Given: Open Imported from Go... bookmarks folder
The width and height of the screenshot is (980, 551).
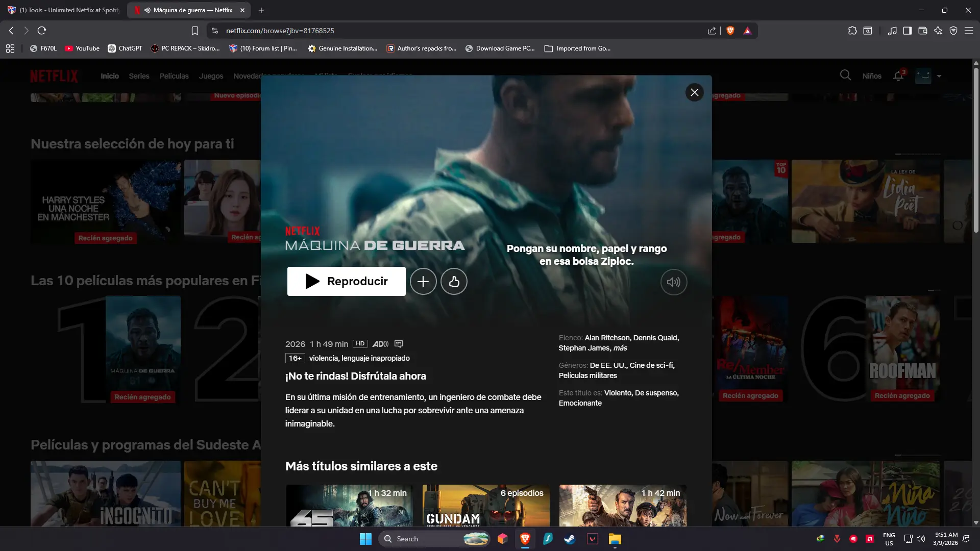Looking at the screenshot, I should point(577,48).
